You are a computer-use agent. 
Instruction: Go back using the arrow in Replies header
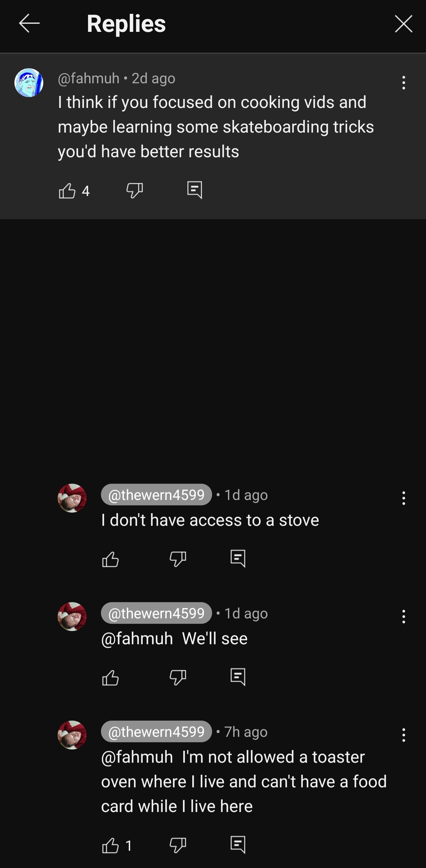29,23
